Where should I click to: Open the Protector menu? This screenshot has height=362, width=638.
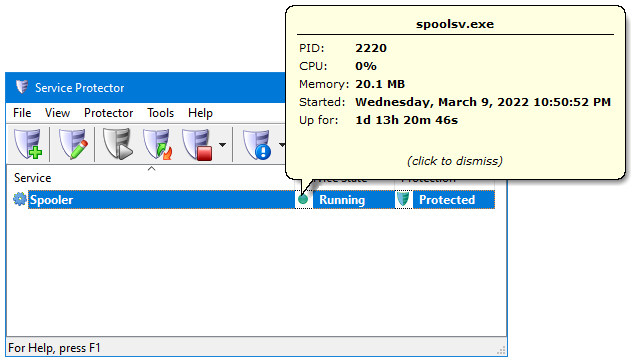108,113
